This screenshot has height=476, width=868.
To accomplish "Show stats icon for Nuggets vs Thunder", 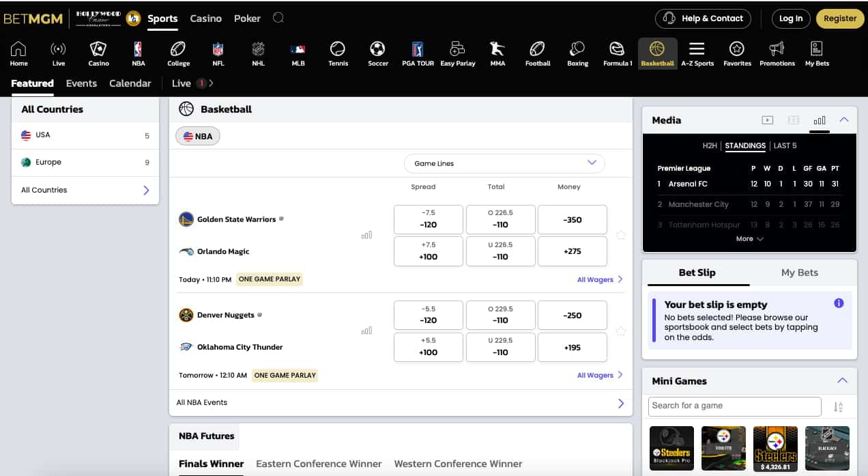I will 367,331.
